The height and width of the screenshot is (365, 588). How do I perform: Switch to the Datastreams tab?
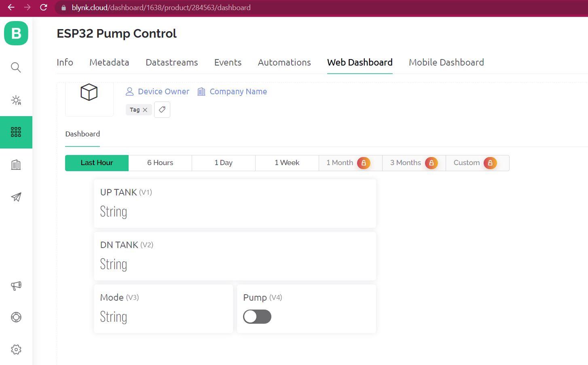pos(172,62)
